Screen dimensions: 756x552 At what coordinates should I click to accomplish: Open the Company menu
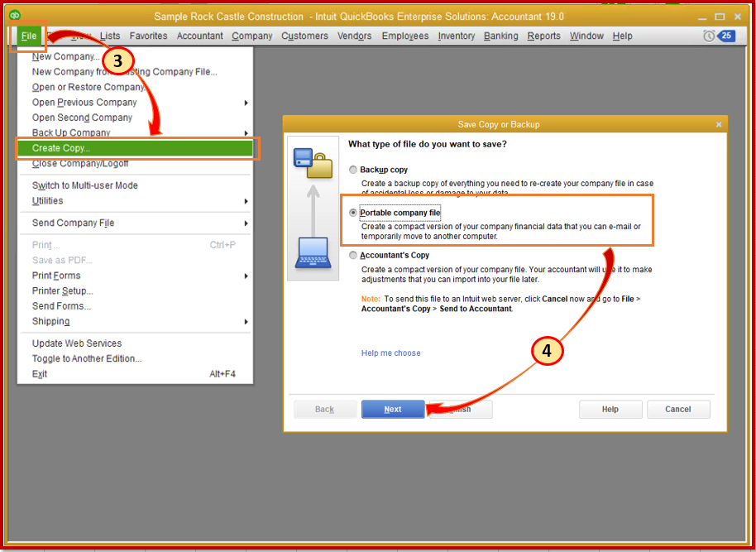(252, 36)
